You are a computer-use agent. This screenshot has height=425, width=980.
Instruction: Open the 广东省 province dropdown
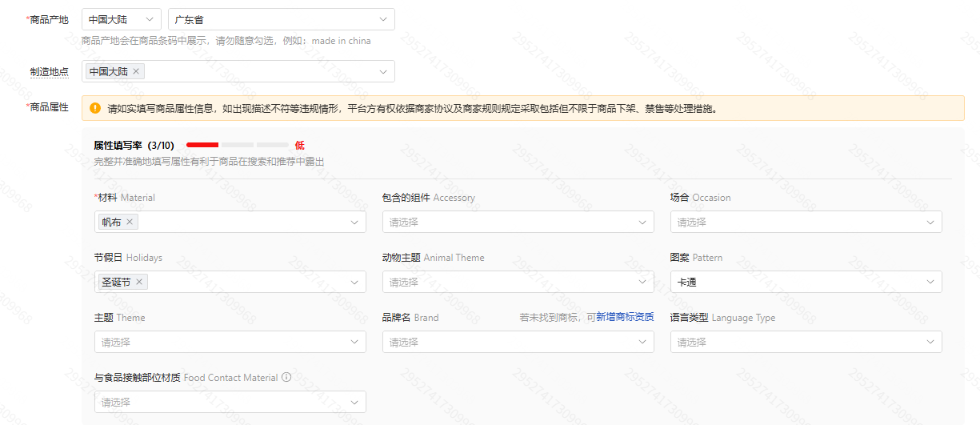[x=282, y=19]
